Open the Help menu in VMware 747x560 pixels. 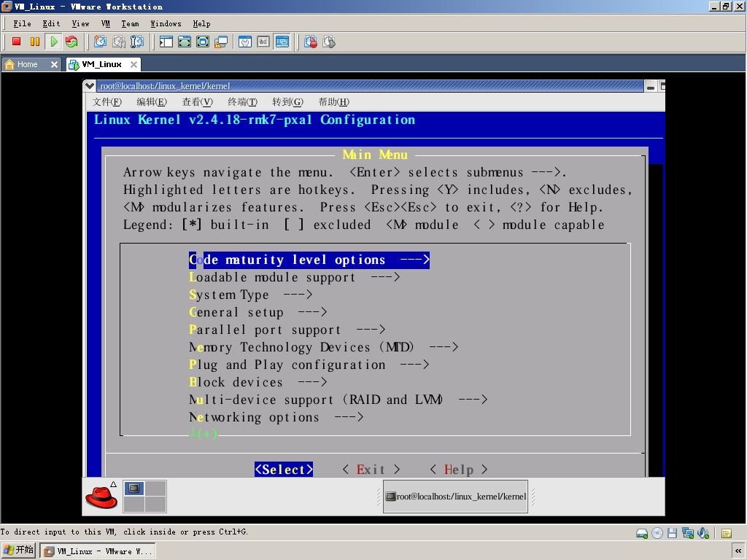(201, 24)
